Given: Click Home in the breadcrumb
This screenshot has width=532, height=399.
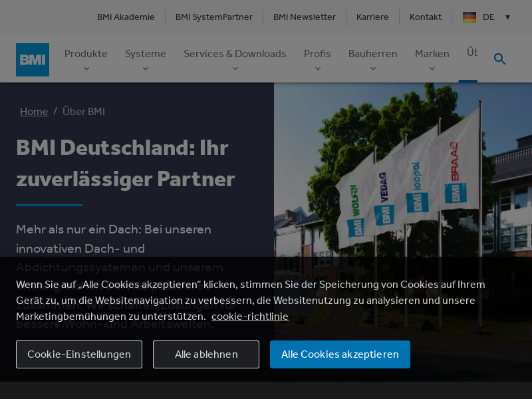Looking at the screenshot, I should coord(34,112).
